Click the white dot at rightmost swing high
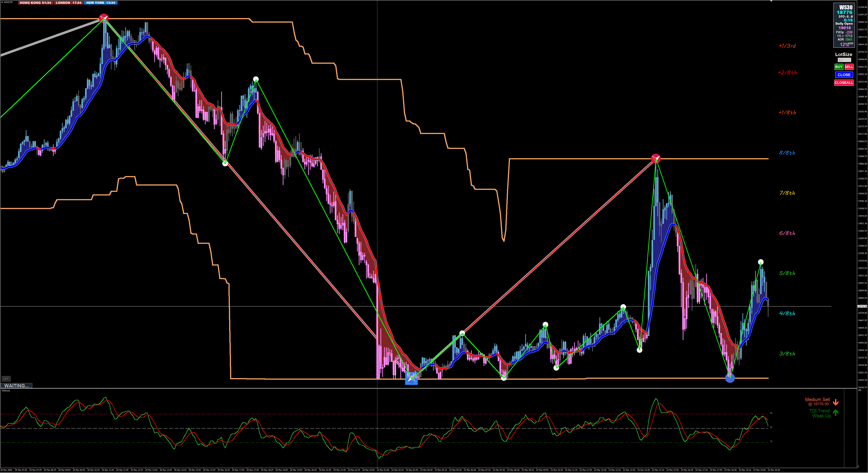 (761, 262)
